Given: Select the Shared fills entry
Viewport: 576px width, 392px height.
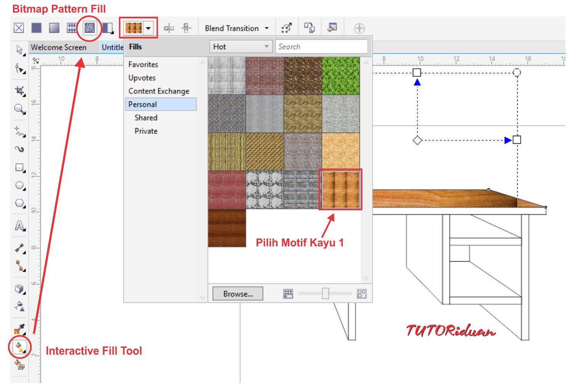Looking at the screenshot, I should click(146, 117).
